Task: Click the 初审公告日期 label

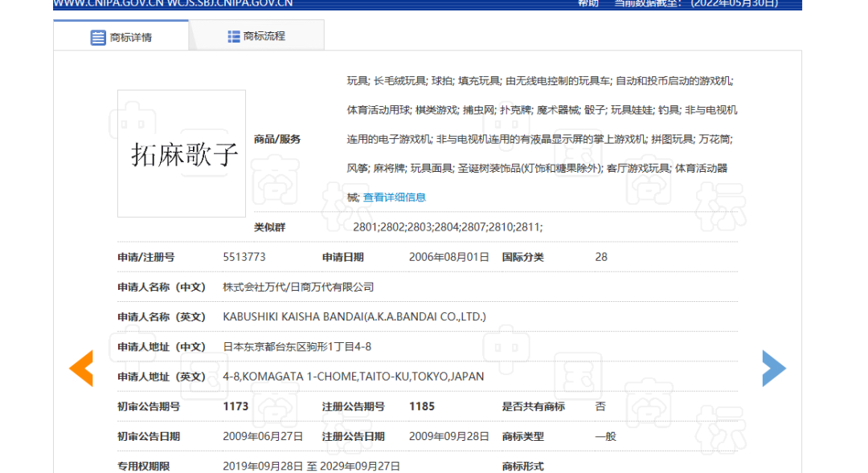Action: [149, 437]
